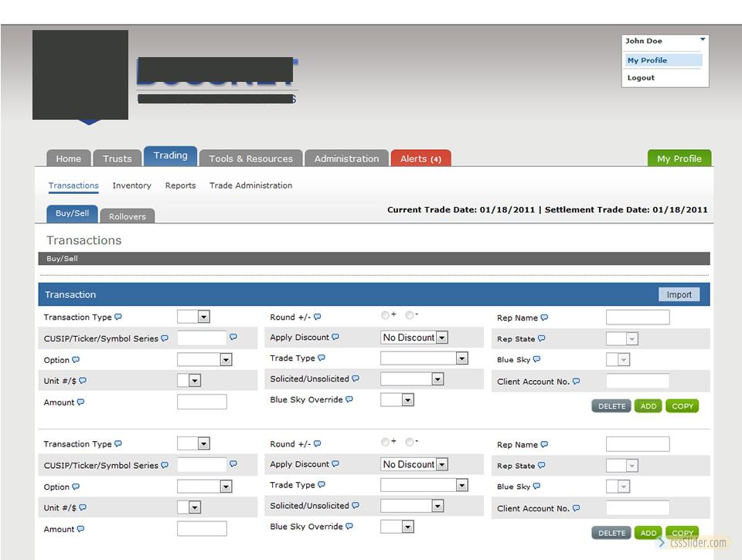This screenshot has height=560, width=742.
Task: Switch to the Rollovers sub-tab
Action: point(128,216)
